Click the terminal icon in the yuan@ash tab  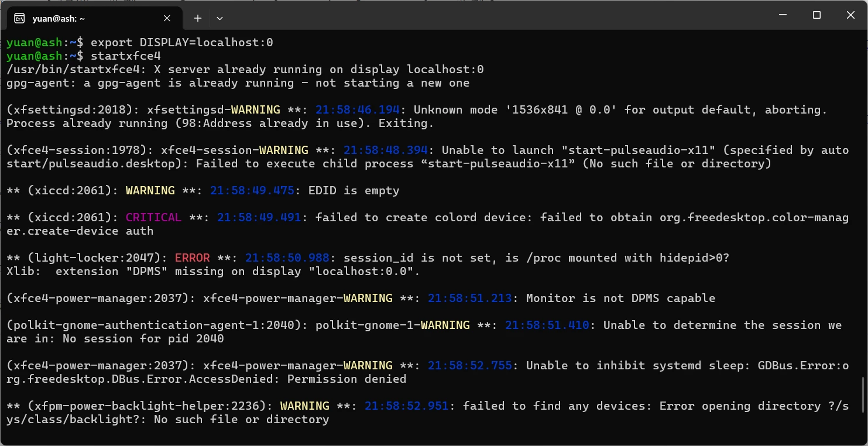[19, 18]
